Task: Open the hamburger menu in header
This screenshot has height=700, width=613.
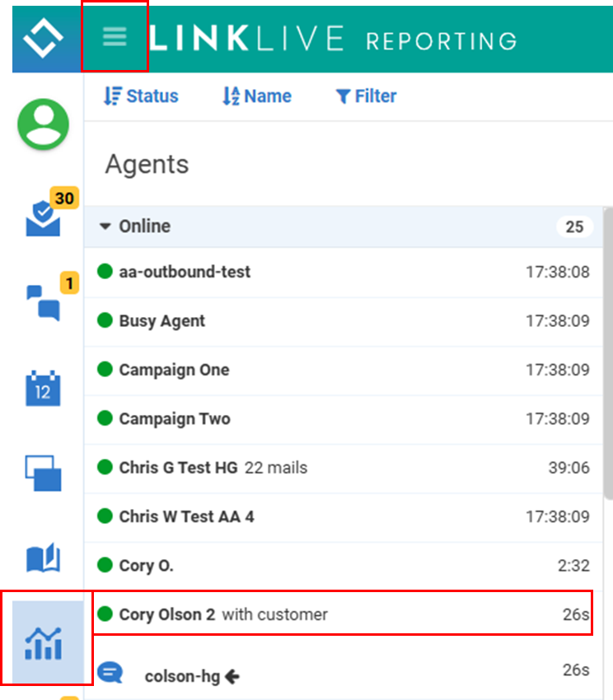Action: pos(115,37)
